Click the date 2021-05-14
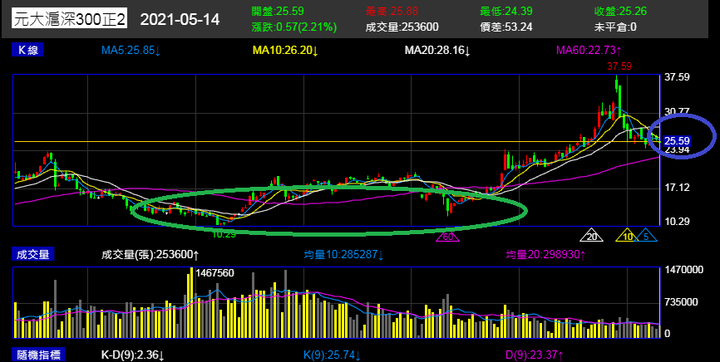Image resolution: width=720 pixels, height=362 pixels. coord(180,19)
